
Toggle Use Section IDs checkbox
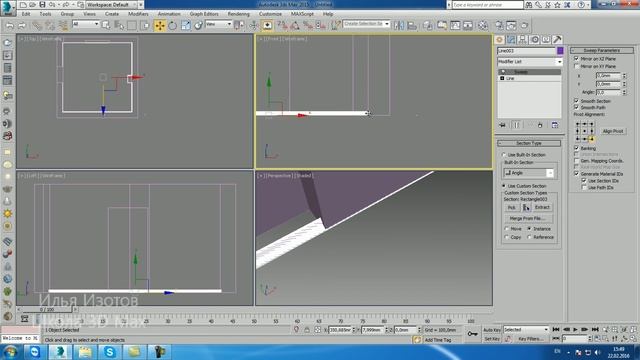click(x=584, y=180)
